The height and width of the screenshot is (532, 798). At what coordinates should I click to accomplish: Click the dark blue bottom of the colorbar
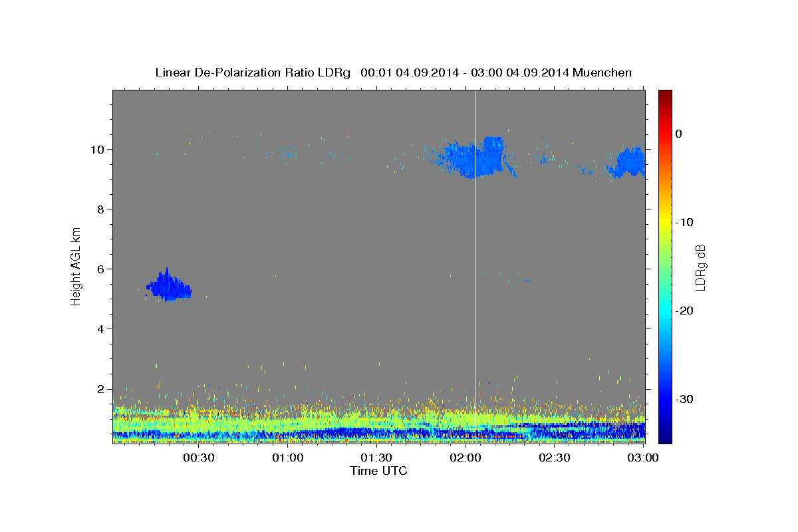(x=664, y=436)
